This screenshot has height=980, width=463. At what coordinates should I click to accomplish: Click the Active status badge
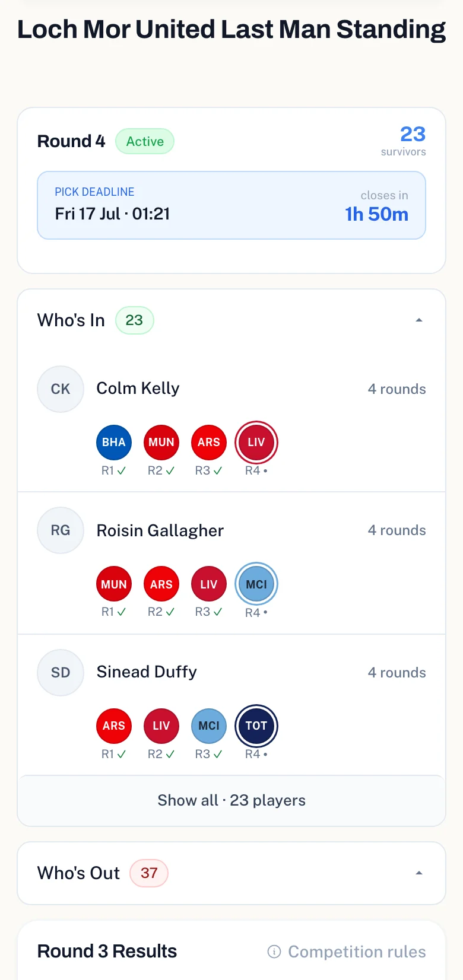click(x=145, y=141)
